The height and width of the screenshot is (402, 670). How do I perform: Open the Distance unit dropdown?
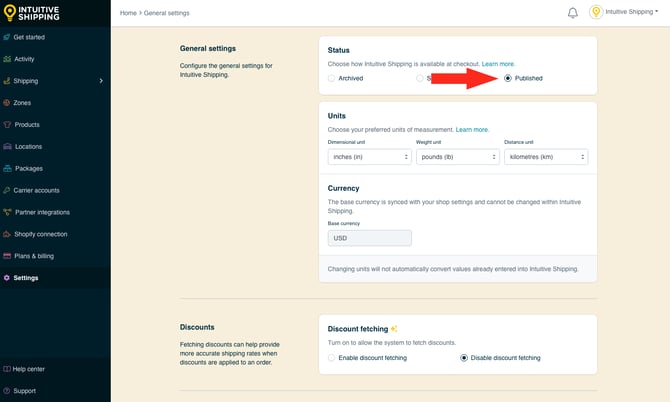(546, 157)
